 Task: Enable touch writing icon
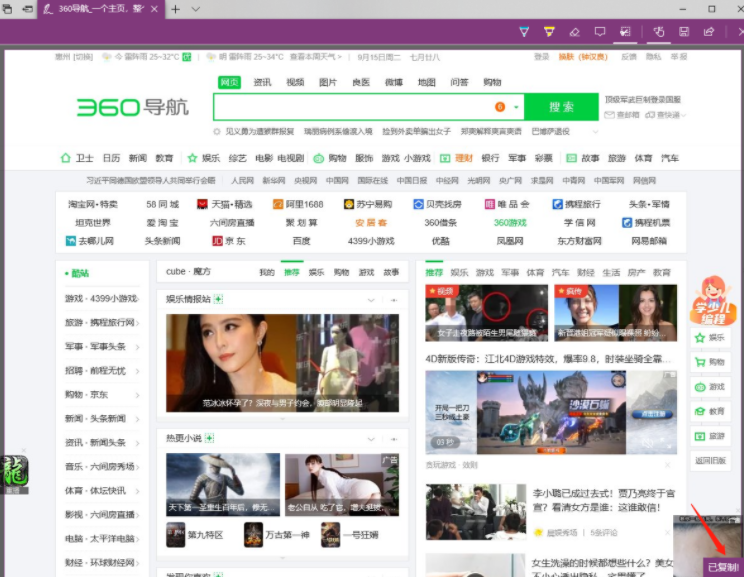[x=659, y=32]
